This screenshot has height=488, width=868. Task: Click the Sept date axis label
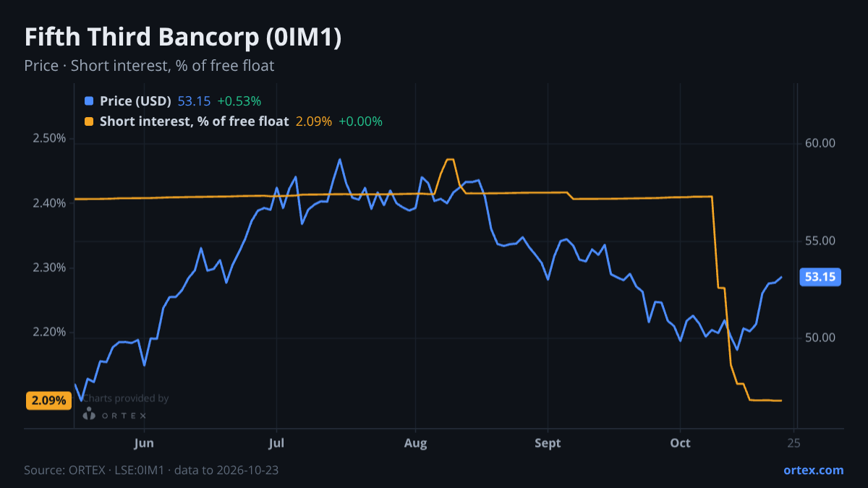point(548,443)
